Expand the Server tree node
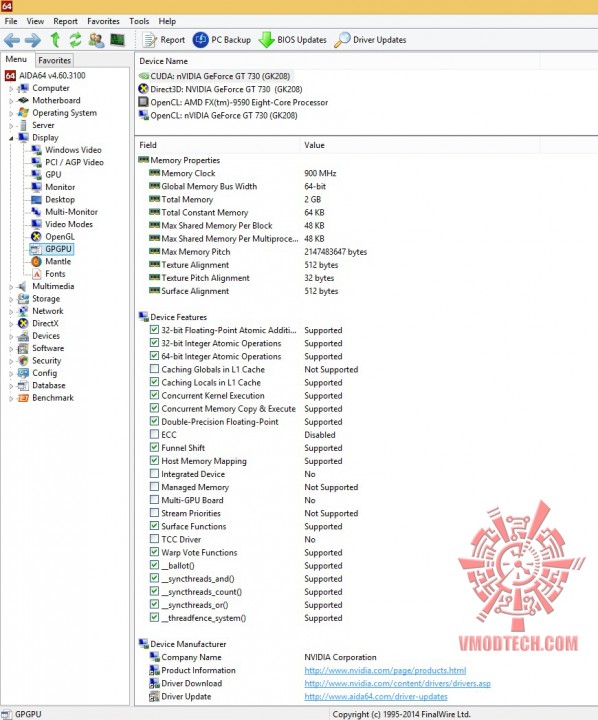 tap(11, 126)
